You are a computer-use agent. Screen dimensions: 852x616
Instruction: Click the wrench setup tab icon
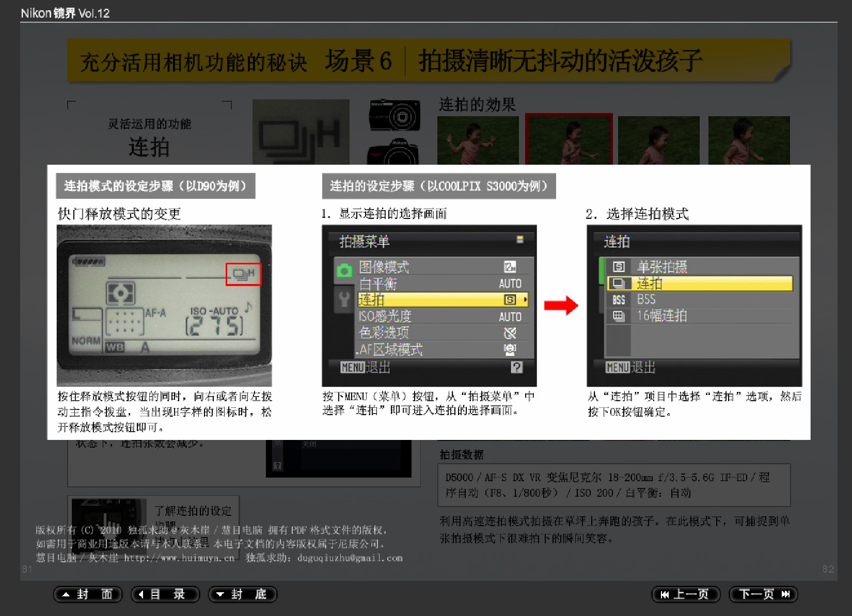click(344, 299)
